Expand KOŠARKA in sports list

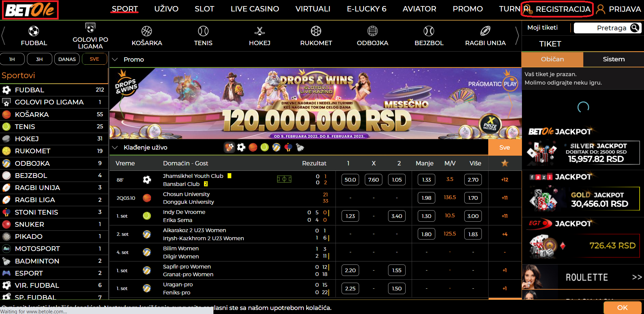[x=54, y=115]
